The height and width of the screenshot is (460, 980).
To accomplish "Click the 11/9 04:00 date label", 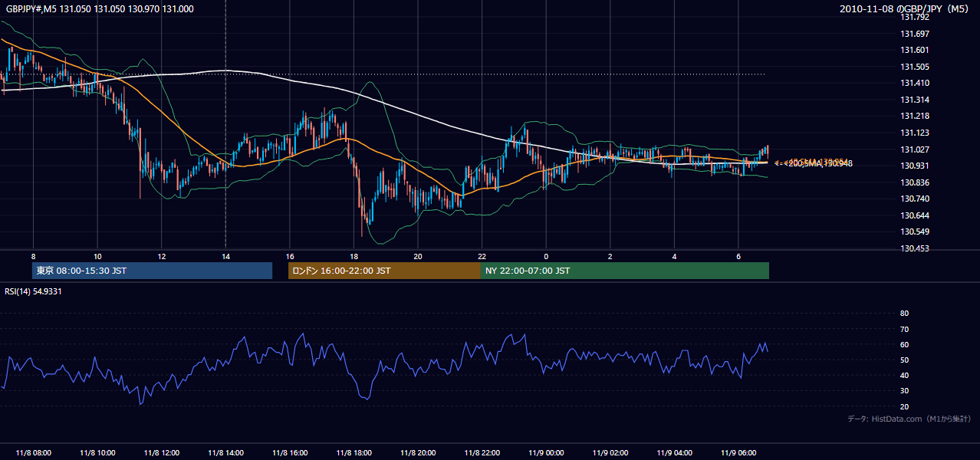I will tap(674, 452).
